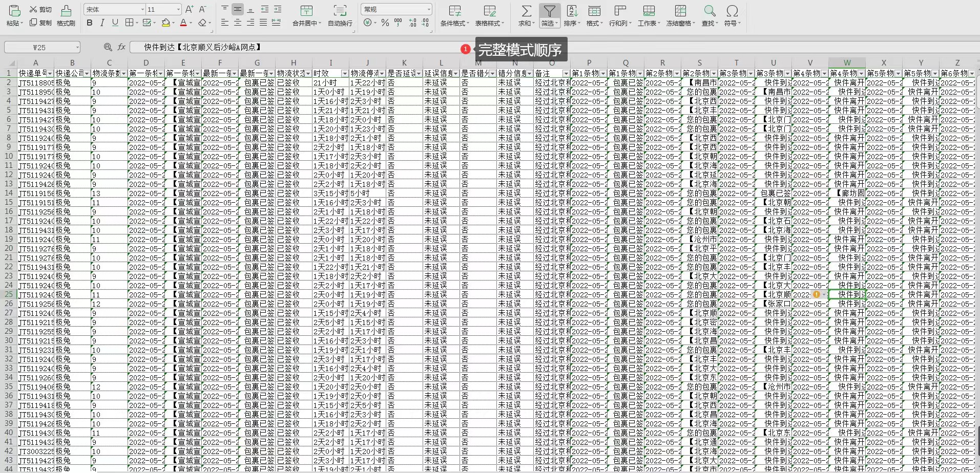The height and width of the screenshot is (473, 980).
Task: Toggle bold formatting
Action: [89, 23]
